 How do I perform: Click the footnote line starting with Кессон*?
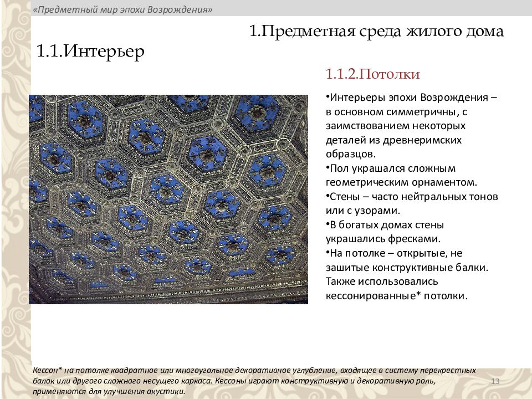click(x=254, y=370)
